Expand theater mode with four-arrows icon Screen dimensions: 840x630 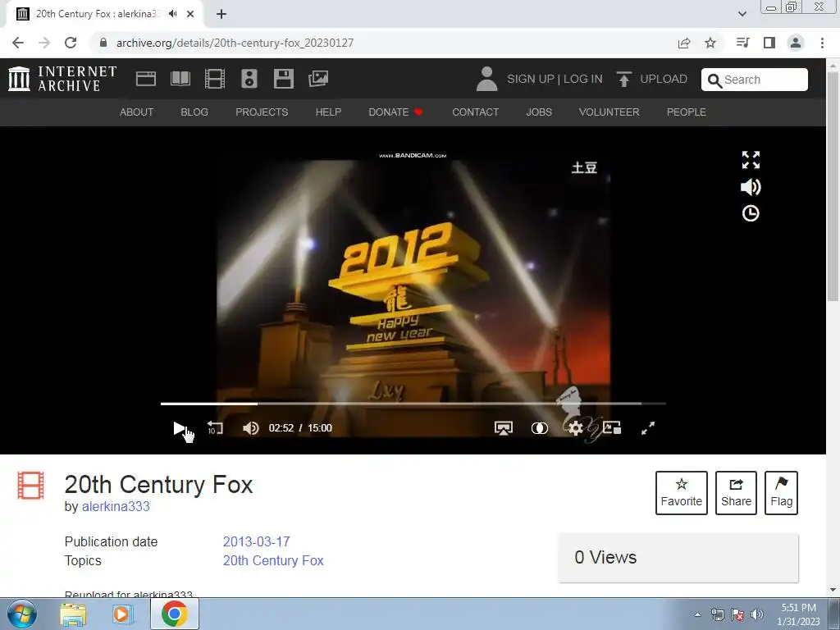pyautogui.click(x=751, y=160)
